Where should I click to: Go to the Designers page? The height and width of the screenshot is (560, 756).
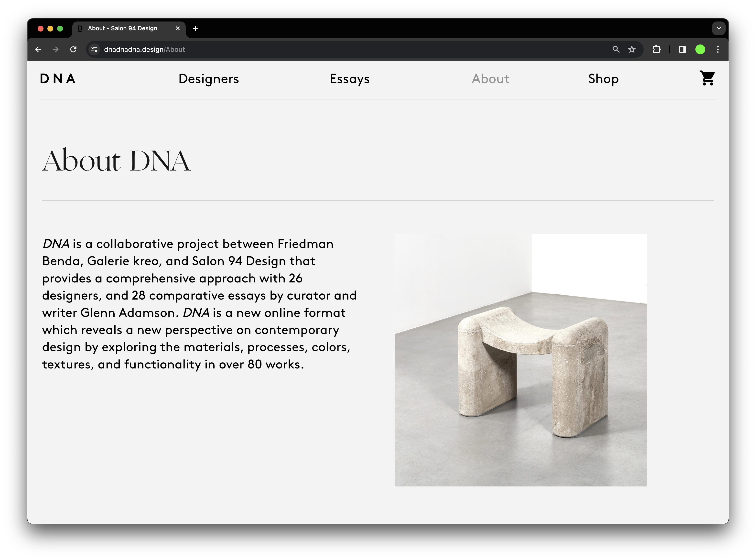pyautogui.click(x=208, y=79)
